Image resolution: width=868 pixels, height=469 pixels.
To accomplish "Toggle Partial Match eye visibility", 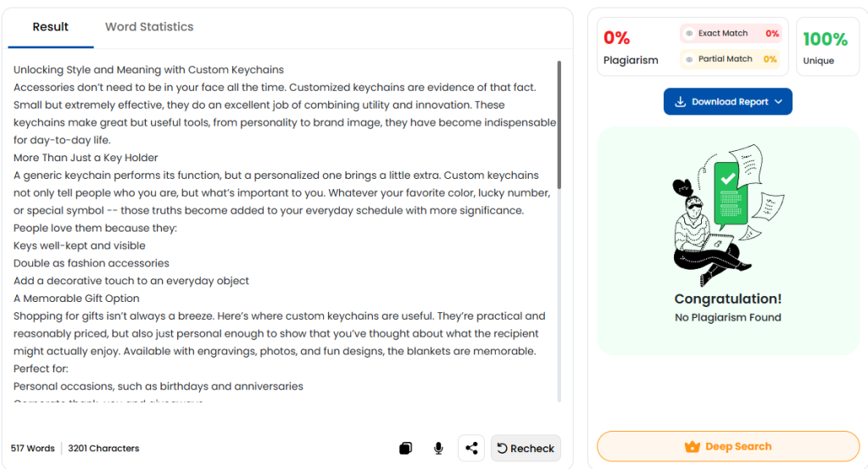I will 689,59.
